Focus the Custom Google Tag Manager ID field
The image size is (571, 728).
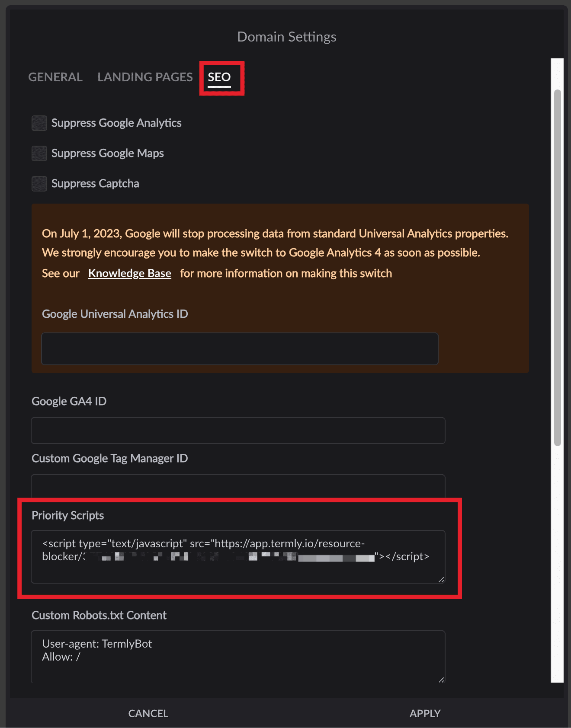(238, 486)
